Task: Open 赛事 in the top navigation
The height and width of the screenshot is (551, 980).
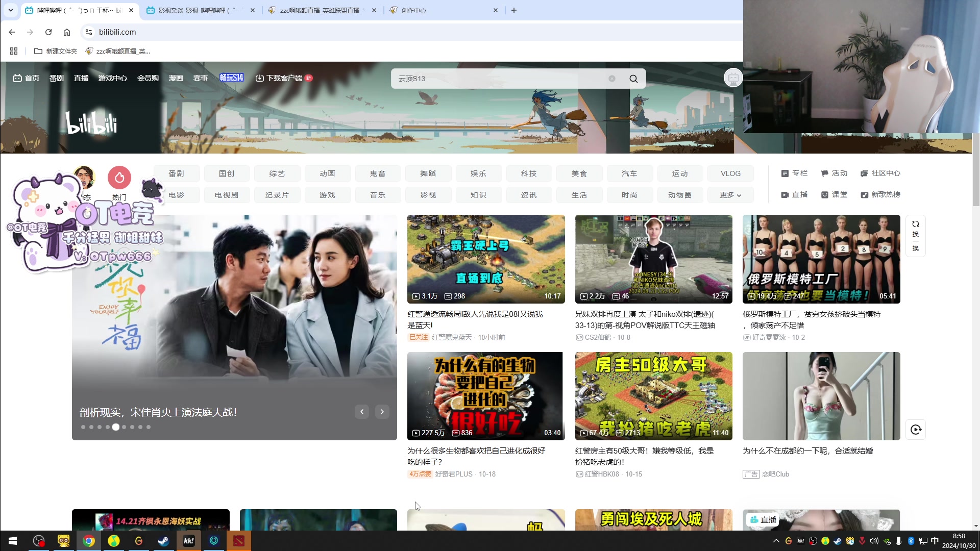Action: point(201,78)
